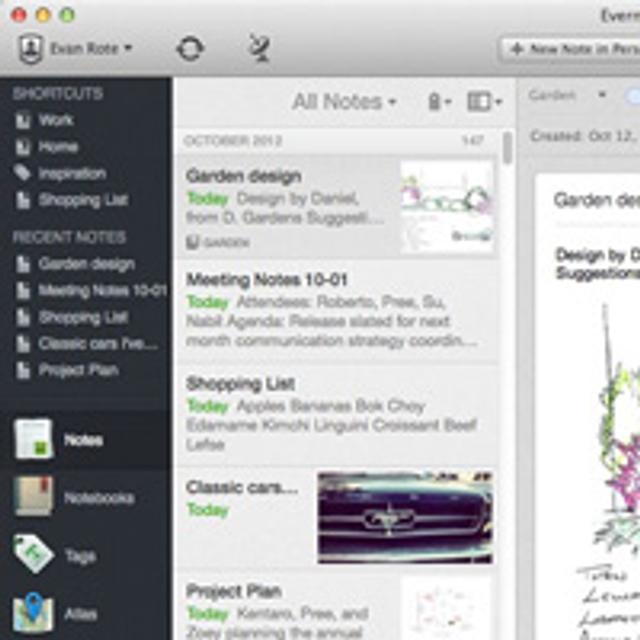Click the note list scrollbar handle
Image resolution: width=640 pixels, height=640 pixels.
tap(508, 147)
